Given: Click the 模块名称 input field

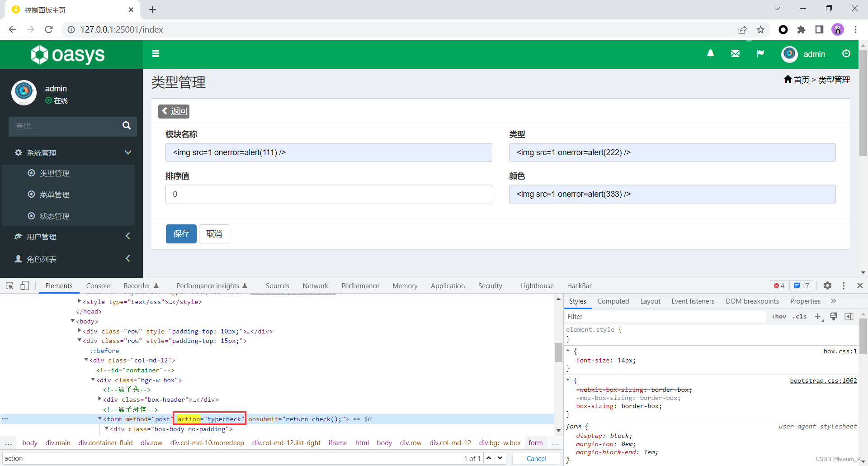Looking at the screenshot, I should [x=329, y=152].
